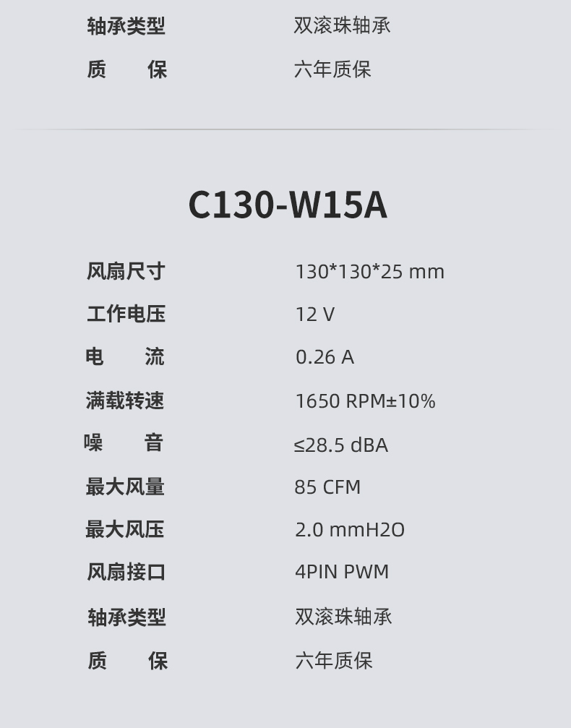This screenshot has height=728, width=571.
Task: Select the 满载转速 label
Action: tap(125, 401)
